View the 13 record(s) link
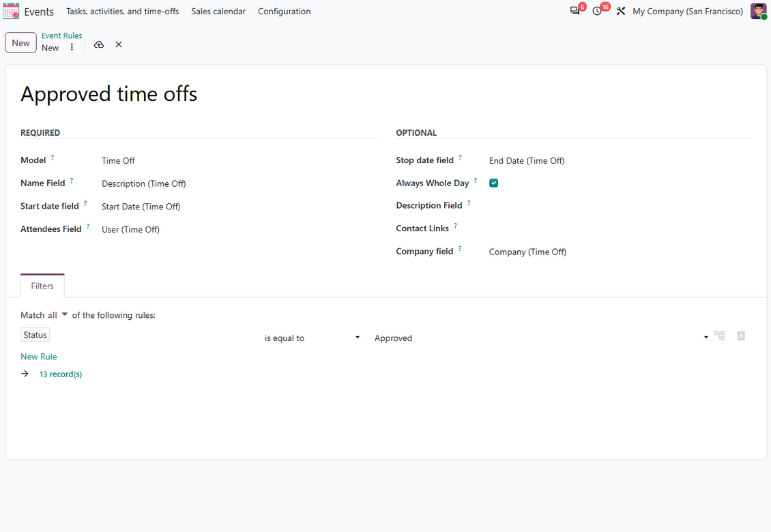Image resolution: width=771 pixels, height=532 pixels. [x=61, y=374]
